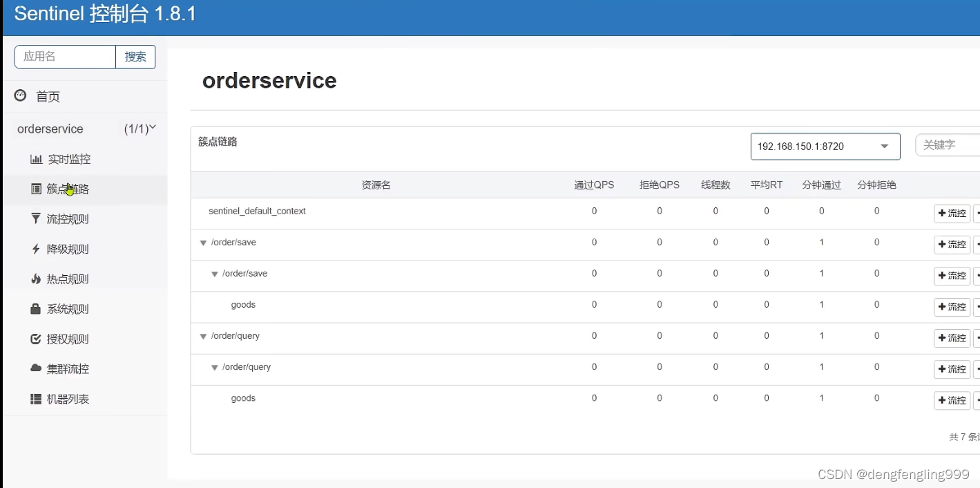This screenshot has height=488, width=980.
Task: Collapse the orderservice app menu chevron
Action: pos(153,128)
